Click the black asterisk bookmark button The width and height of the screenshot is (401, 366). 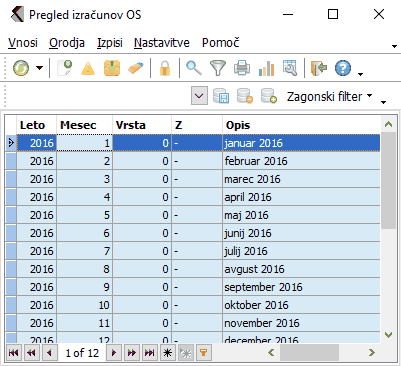click(168, 353)
